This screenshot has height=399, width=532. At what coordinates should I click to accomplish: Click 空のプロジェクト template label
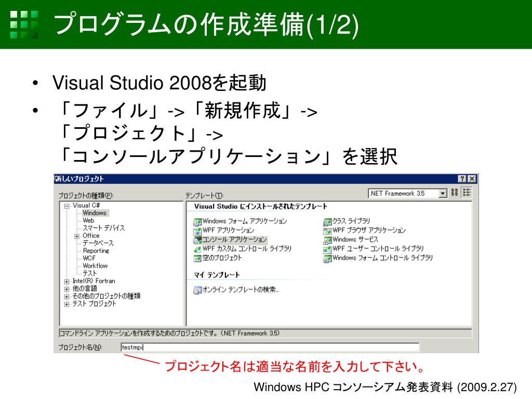pos(222,258)
